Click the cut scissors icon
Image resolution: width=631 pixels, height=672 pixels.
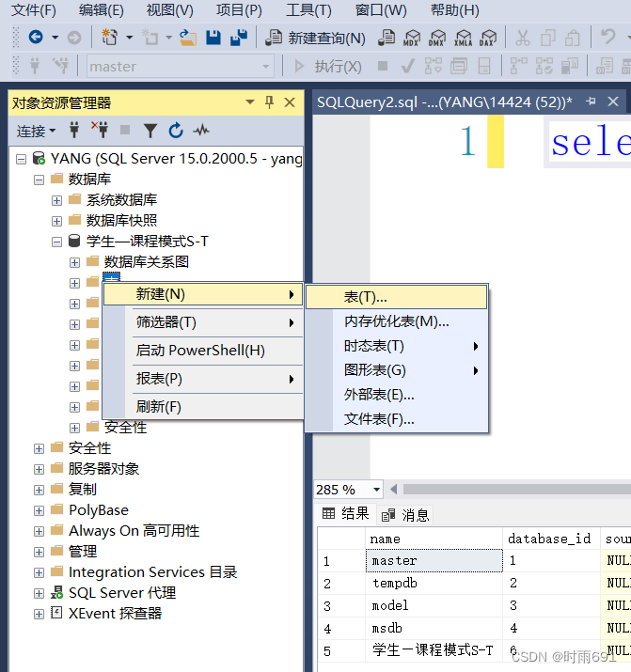523,38
